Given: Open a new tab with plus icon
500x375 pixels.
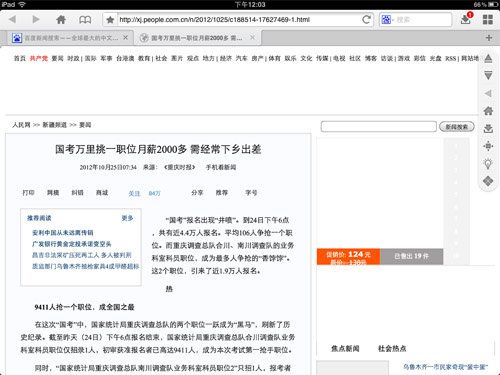Looking at the screenshot, I should tap(489, 38).
